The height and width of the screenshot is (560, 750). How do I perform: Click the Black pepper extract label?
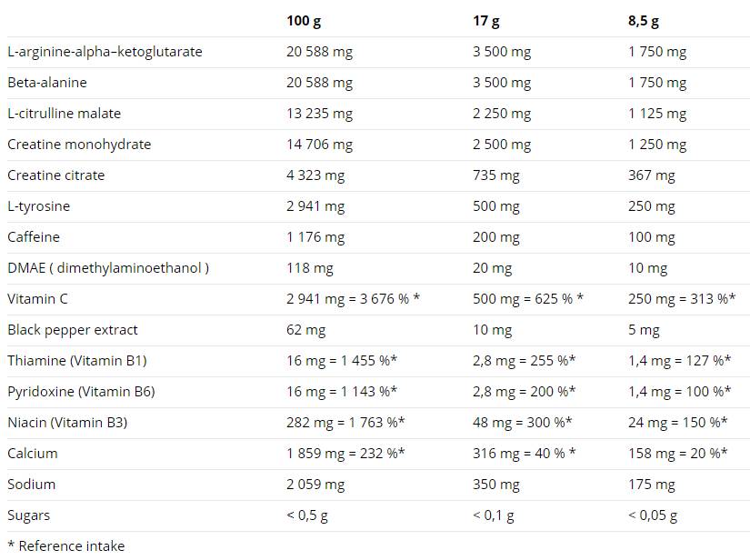pos(73,330)
